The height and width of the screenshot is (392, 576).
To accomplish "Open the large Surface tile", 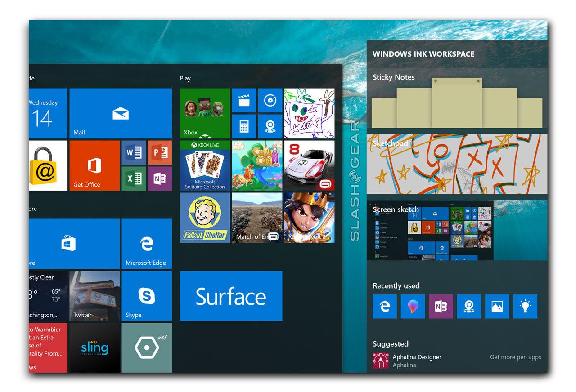I will 231,296.
